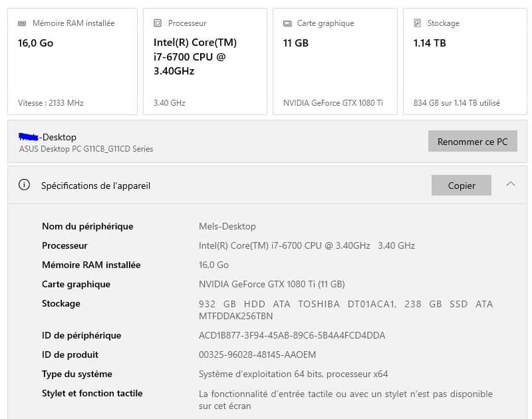
Task: Select the ACD1B877 device ID value
Action: 292,336
